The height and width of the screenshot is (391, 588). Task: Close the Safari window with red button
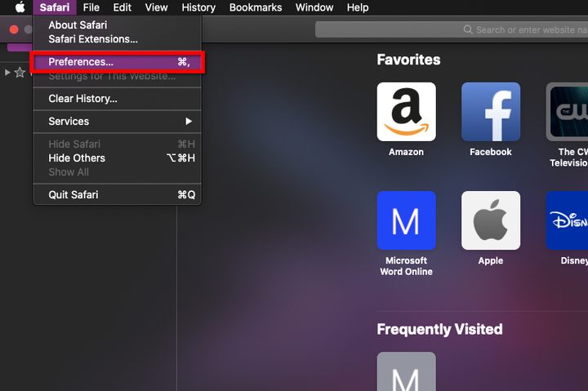(14, 29)
